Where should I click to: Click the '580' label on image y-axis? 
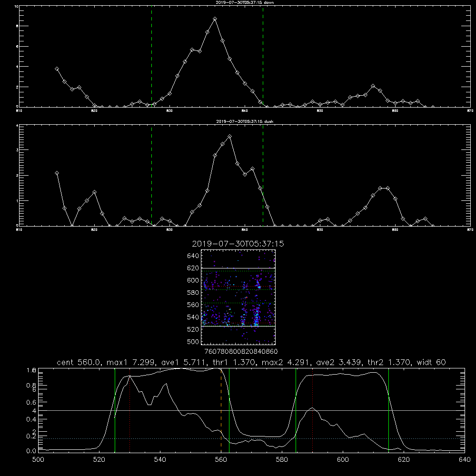point(193,292)
